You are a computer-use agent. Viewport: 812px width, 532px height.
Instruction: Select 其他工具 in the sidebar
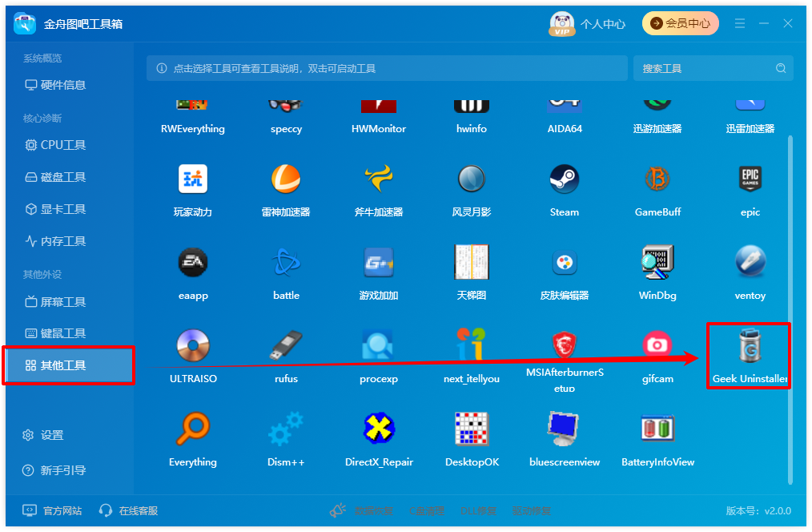[70, 365]
